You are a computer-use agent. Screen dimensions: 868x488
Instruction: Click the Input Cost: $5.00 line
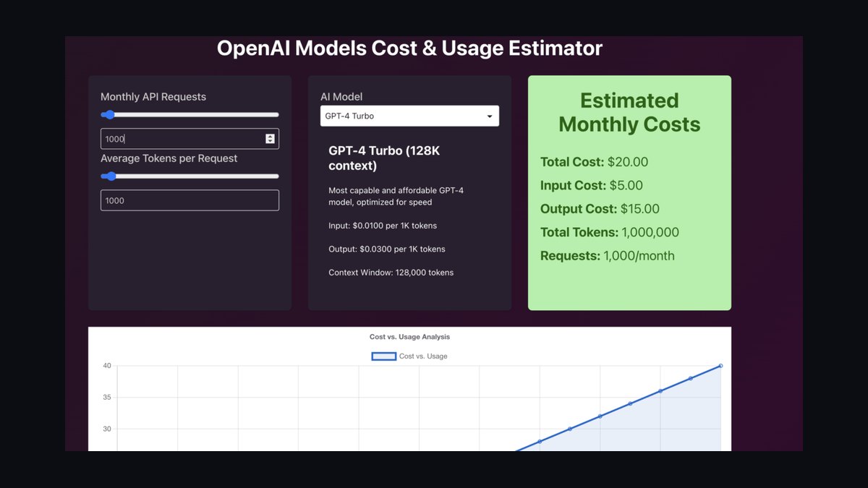point(591,185)
